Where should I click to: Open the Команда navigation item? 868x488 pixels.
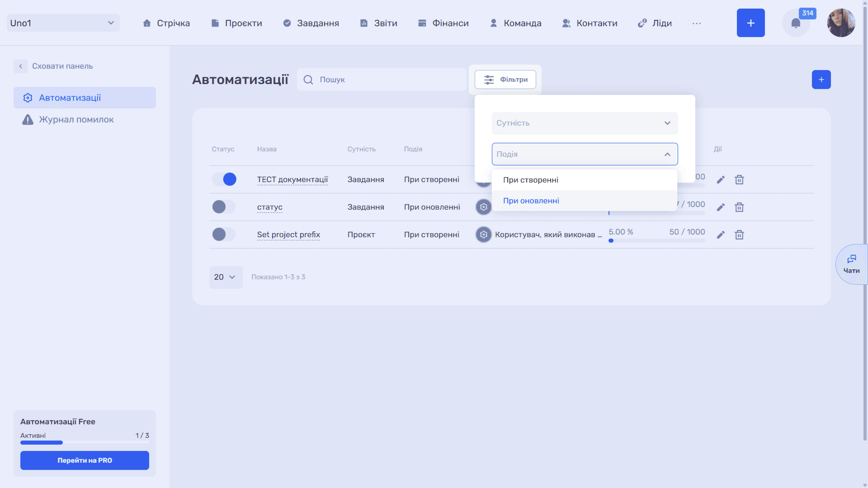[516, 23]
